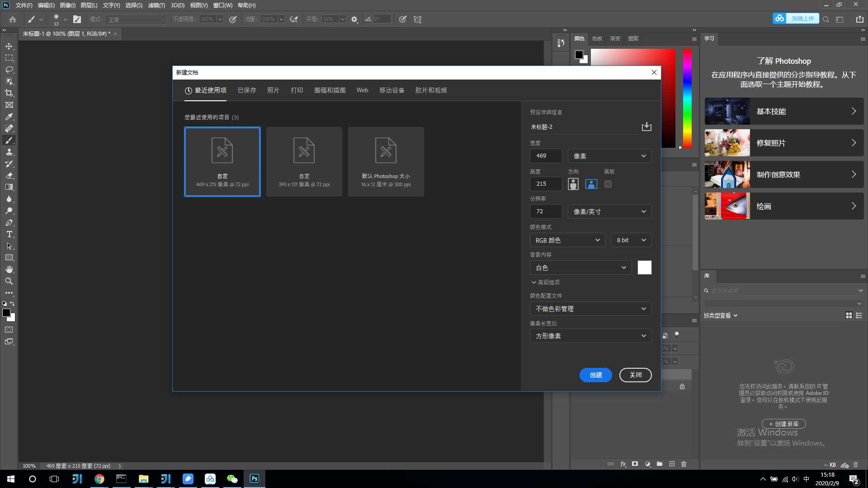Open smoothing options gear icon
Screen dimensions: 868x488
[354, 19]
